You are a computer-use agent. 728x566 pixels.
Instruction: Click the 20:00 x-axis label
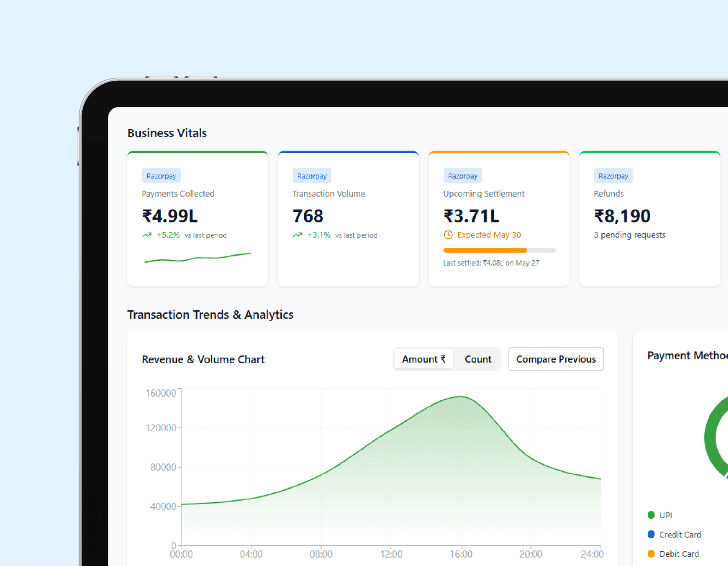(x=530, y=554)
